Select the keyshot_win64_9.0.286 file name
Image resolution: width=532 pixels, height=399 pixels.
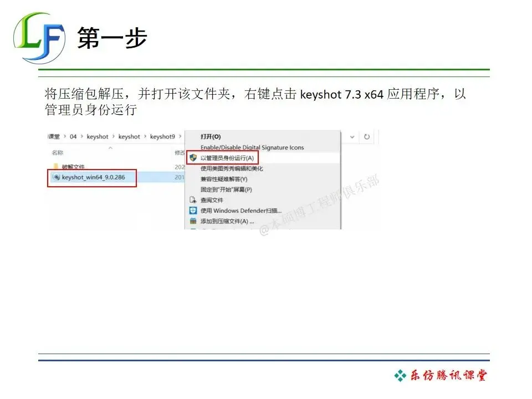point(93,177)
